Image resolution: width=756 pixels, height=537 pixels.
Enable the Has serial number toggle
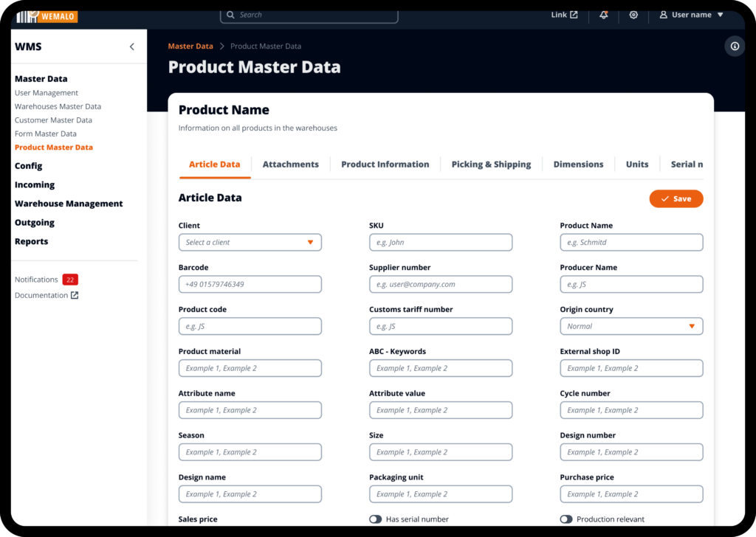376,519
